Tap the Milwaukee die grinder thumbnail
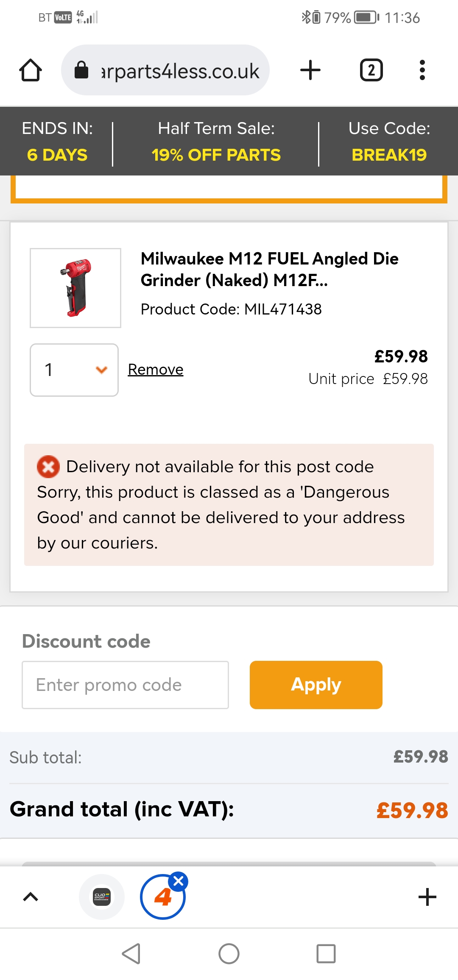 coord(75,288)
